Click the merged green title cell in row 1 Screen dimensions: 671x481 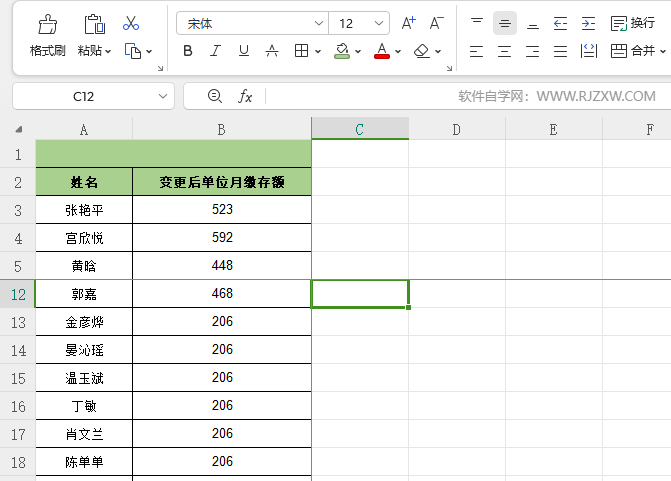pyautogui.click(x=173, y=154)
